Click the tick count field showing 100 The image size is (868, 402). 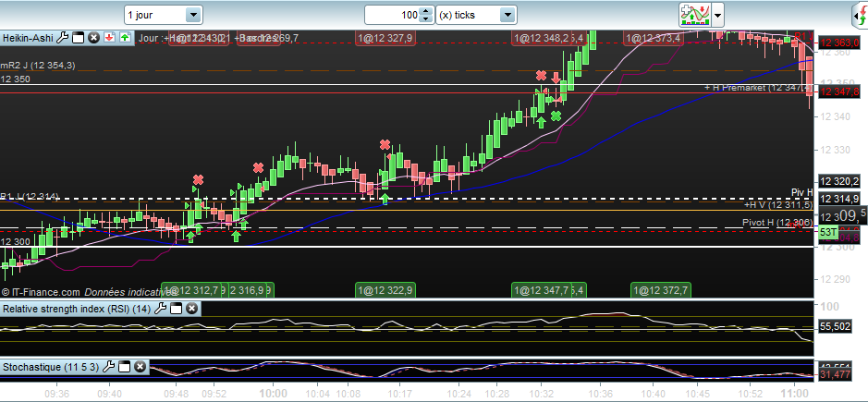(393, 15)
